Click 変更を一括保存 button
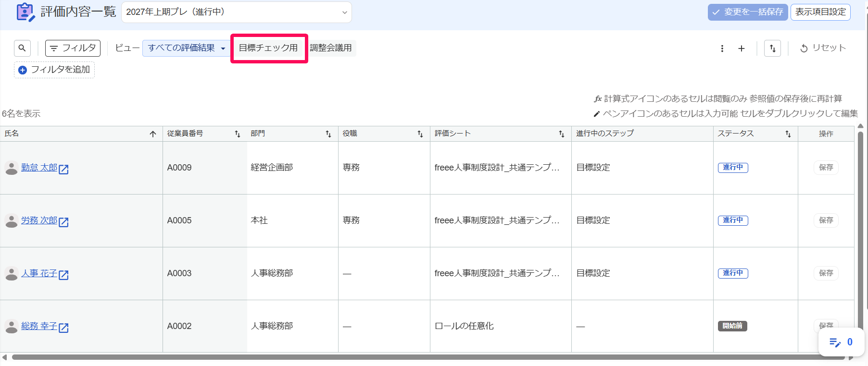The image size is (868, 366). [x=748, y=12]
